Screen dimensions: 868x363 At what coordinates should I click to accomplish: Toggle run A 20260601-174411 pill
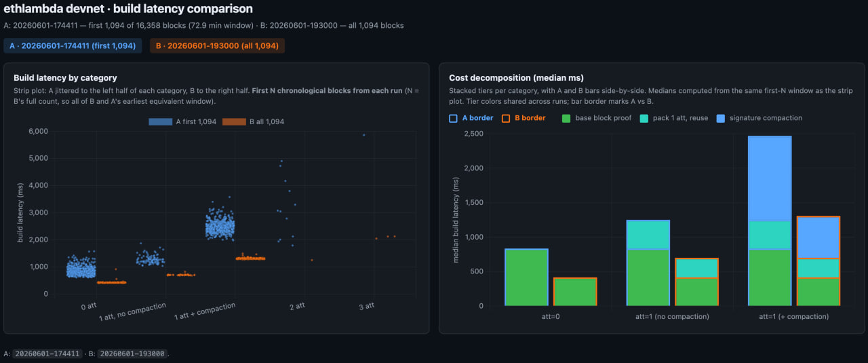pos(73,46)
